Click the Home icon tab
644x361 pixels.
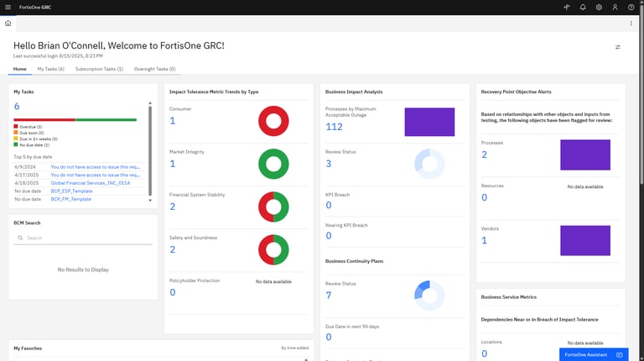tap(8, 24)
